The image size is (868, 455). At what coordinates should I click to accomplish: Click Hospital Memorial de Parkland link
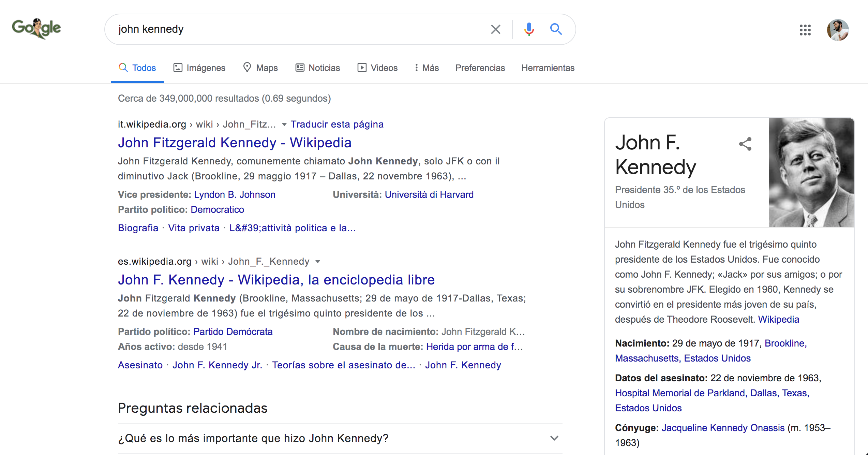[x=680, y=393]
